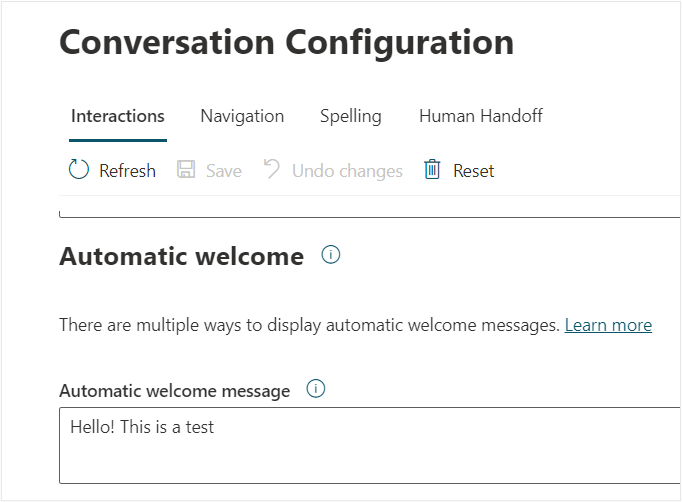Click the Undo changes label
This screenshot has width=682, height=502.
click(x=348, y=171)
